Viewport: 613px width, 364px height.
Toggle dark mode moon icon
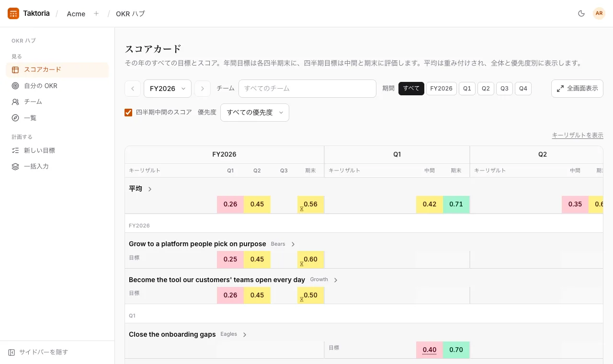click(581, 13)
